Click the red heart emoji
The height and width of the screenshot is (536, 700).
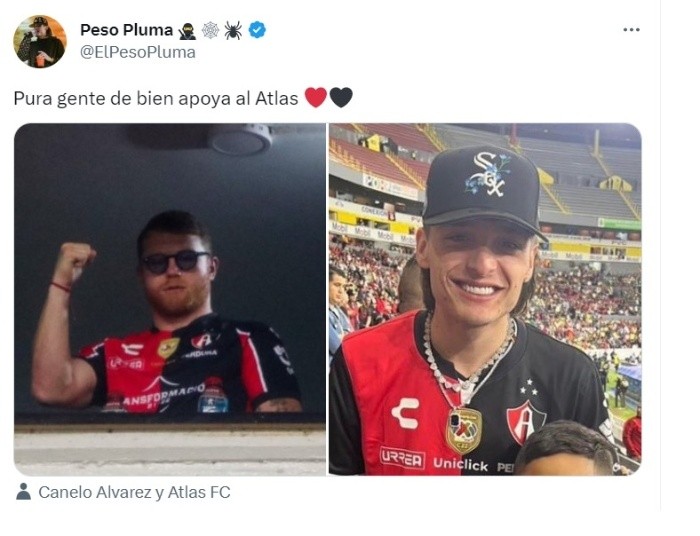316,98
